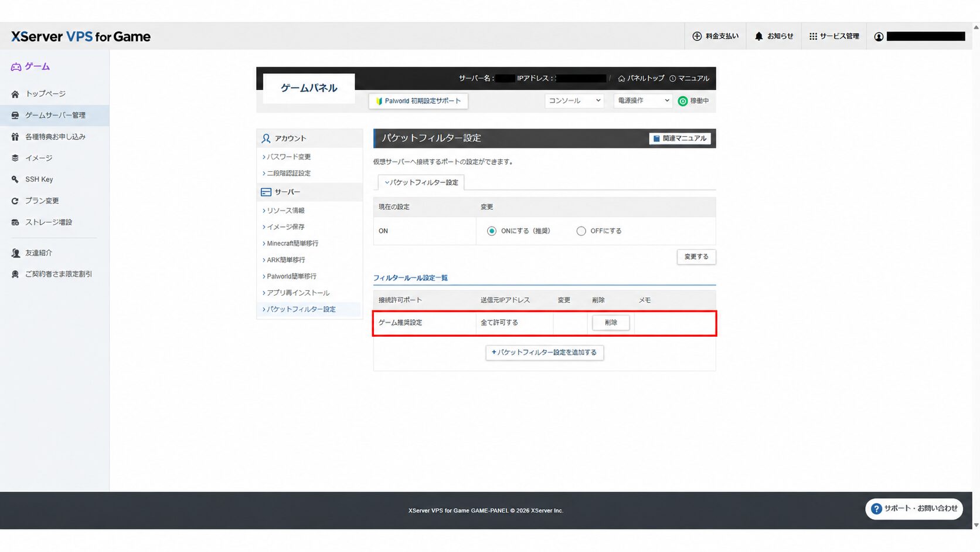Open 二段階認証設定 in panel menu

pos(288,173)
